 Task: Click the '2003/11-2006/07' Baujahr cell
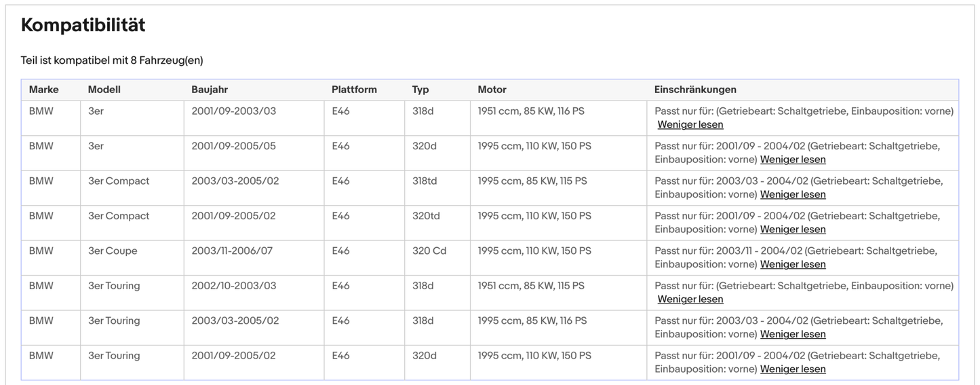[x=232, y=251]
